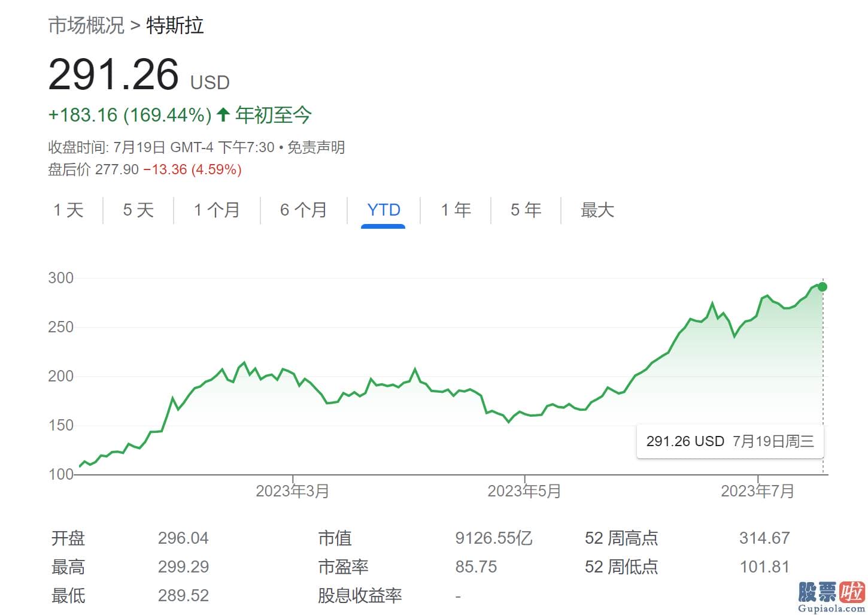868x615 pixels.
Task: Click the 最高 value 299.29
Action: coord(183,567)
